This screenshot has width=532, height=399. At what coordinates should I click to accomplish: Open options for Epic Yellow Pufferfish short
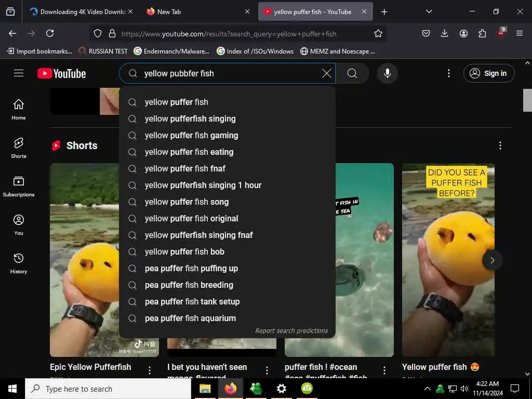point(150,370)
